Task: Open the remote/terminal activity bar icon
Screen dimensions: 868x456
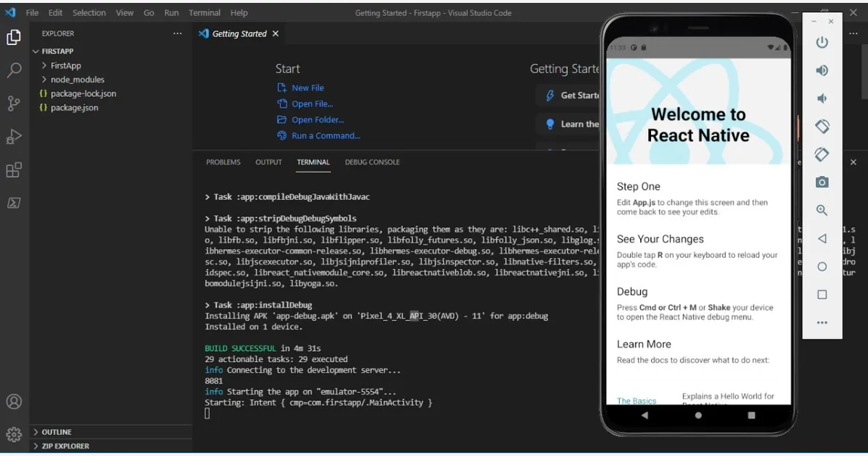Action: [x=14, y=203]
